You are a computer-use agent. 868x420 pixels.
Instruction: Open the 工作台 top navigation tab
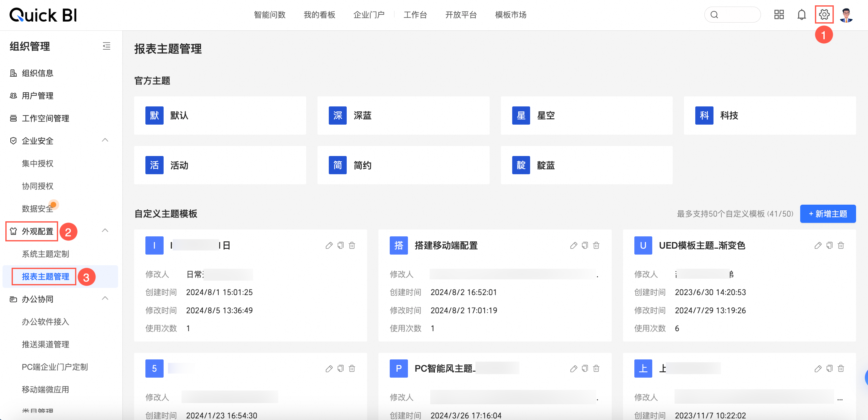(415, 15)
